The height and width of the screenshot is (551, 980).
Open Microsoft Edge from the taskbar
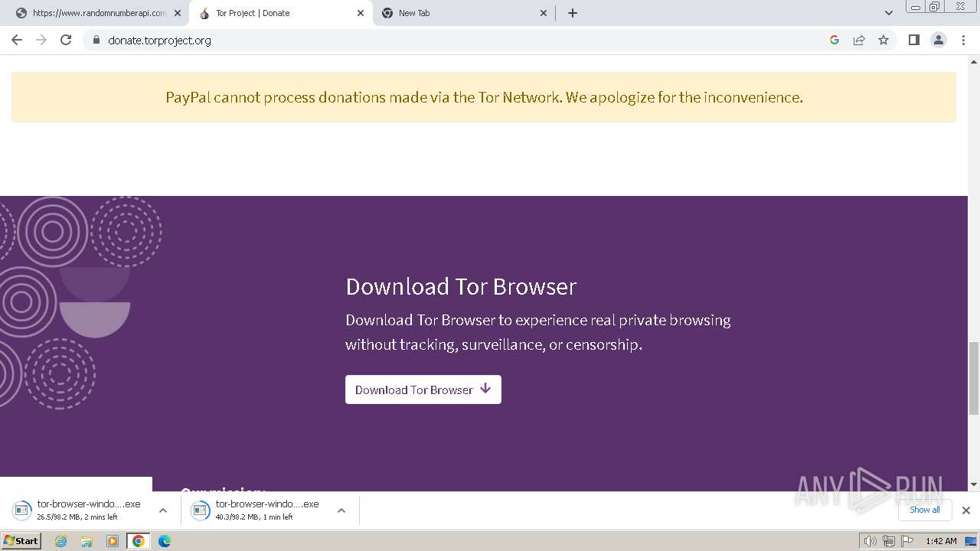click(164, 541)
